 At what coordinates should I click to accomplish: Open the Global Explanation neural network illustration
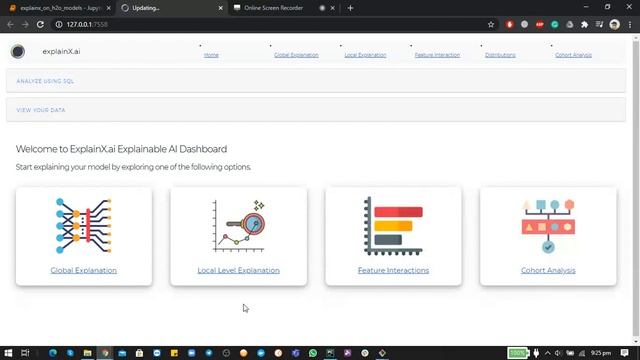point(84,226)
